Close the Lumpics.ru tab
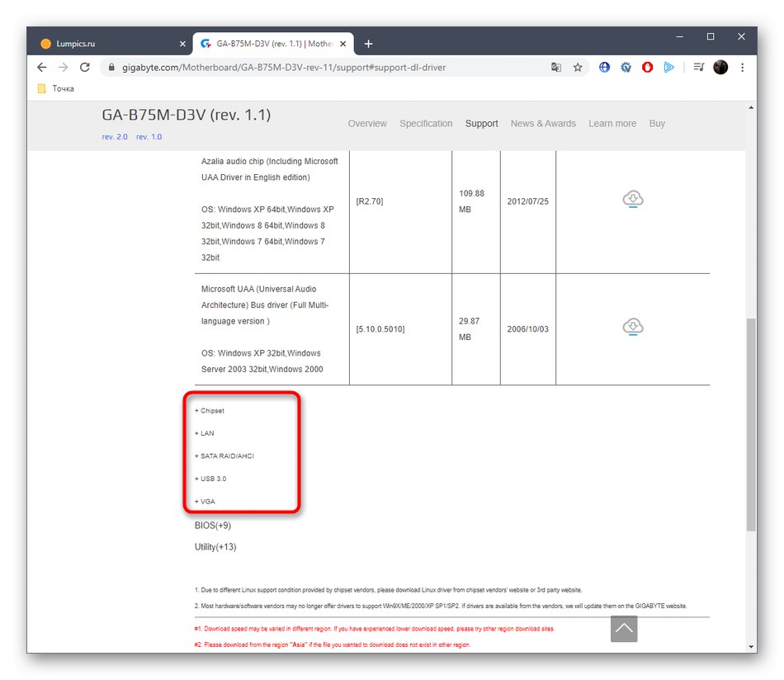This screenshot has width=784, height=680. point(182,44)
